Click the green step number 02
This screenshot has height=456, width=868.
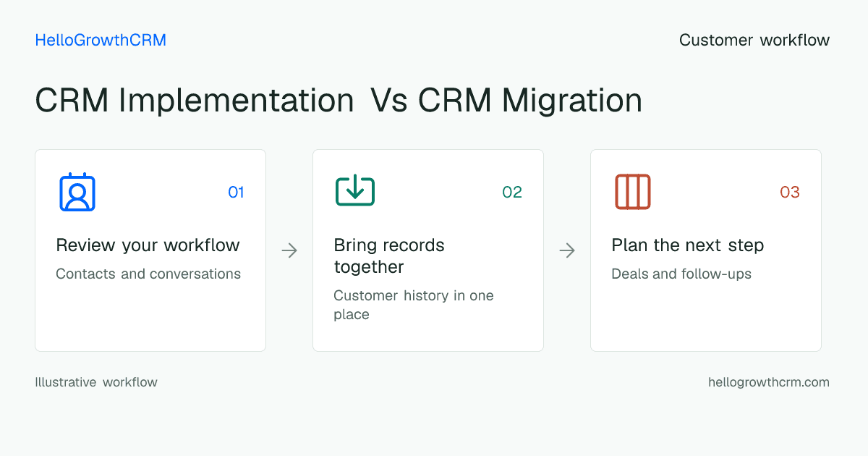click(x=512, y=193)
